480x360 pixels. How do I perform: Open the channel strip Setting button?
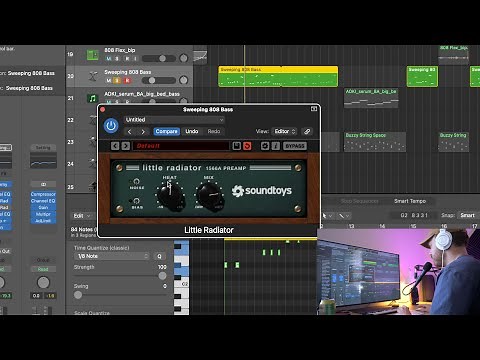(x=43, y=147)
